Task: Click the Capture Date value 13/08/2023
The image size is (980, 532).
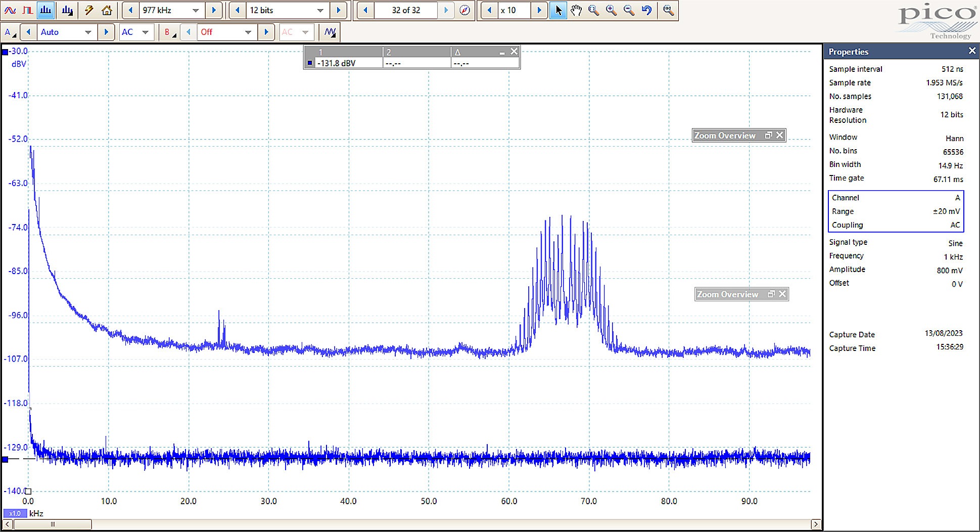Action: [x=944, y=333]
